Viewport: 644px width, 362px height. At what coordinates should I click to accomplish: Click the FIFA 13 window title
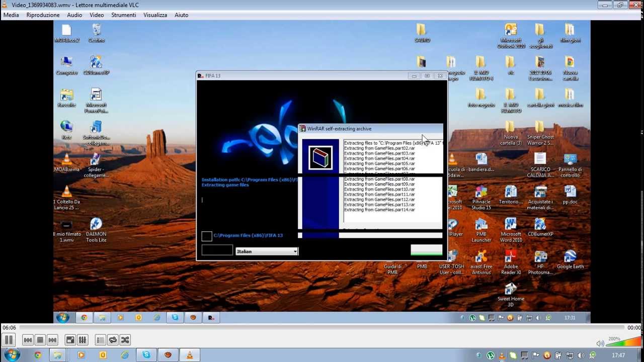click(x=213, y=76)
